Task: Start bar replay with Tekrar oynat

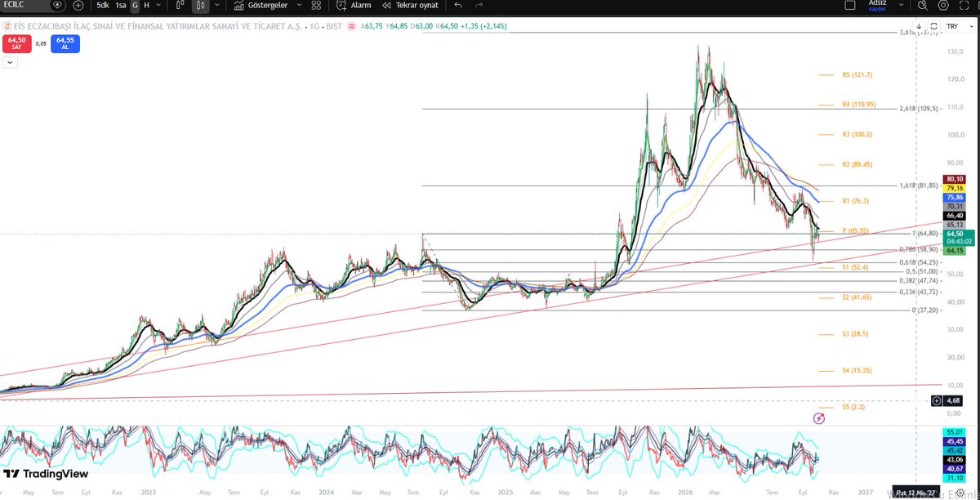Action: click(410, 5)
